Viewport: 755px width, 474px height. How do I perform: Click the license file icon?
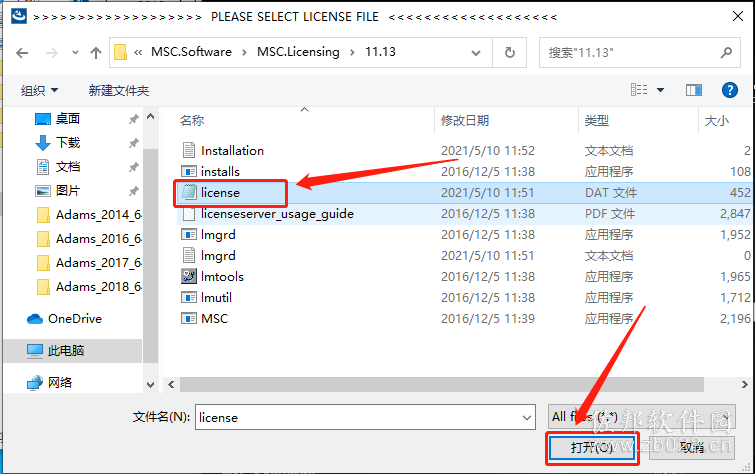[x=189, y=192]
